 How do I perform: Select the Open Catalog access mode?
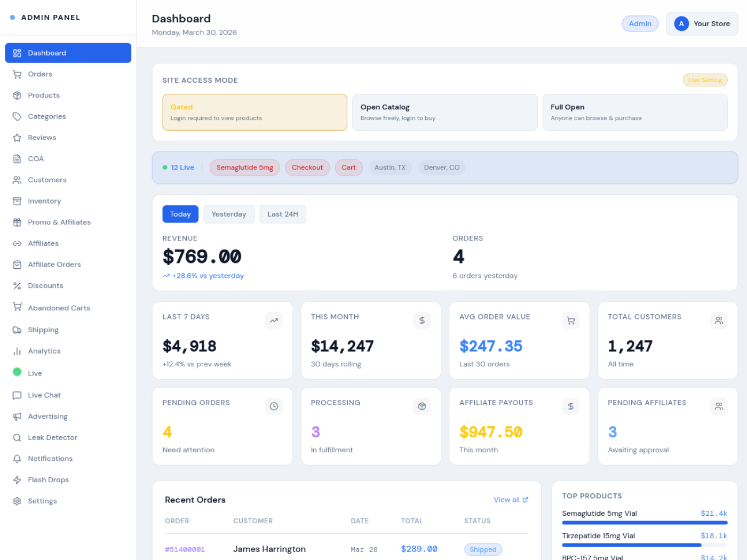444,112
